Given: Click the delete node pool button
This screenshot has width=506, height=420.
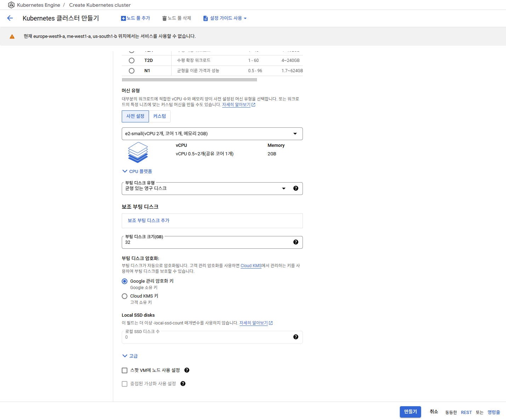Looking at the screenshot, I should [x=177, y=18].
